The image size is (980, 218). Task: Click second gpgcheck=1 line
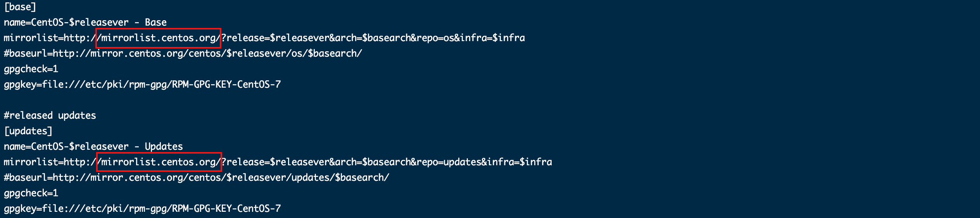point(31,193)
